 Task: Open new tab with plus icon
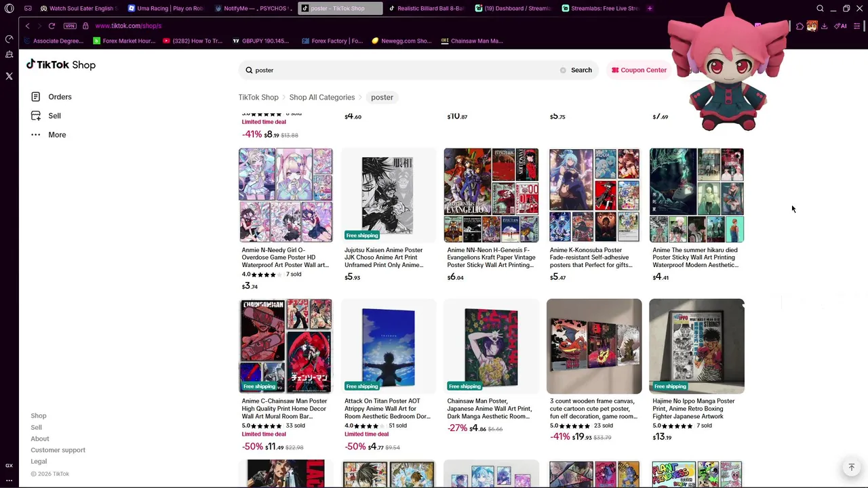pos(650,8)
